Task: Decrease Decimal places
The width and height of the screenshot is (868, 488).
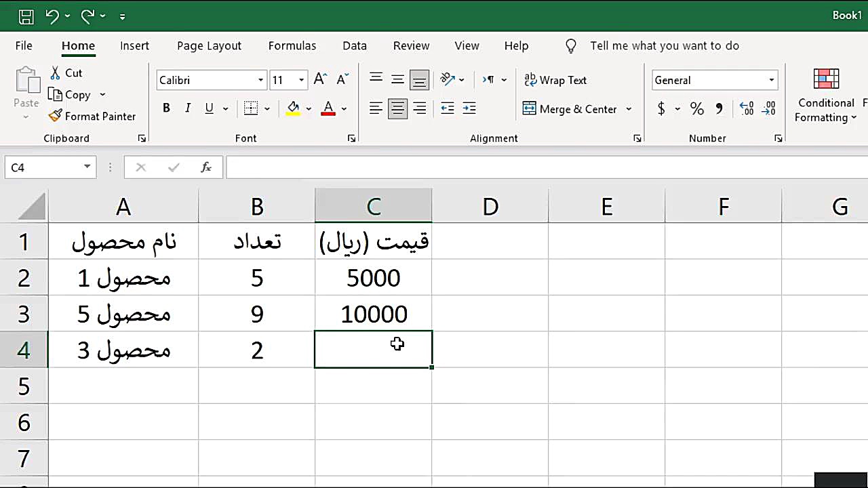Action: [x=769, y=108]
